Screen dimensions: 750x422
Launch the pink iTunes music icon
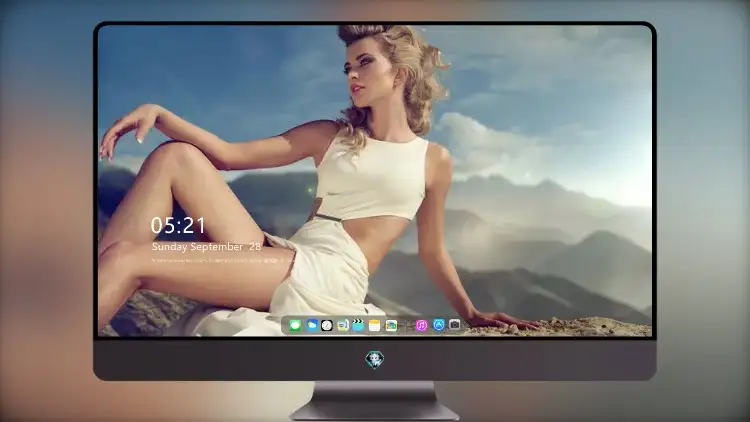(x=421, y=325)
